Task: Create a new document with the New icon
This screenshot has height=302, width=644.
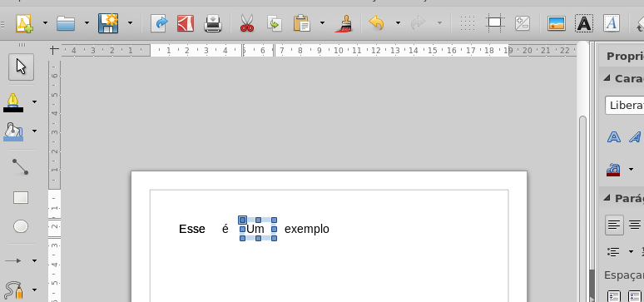Action: [24, 23]
